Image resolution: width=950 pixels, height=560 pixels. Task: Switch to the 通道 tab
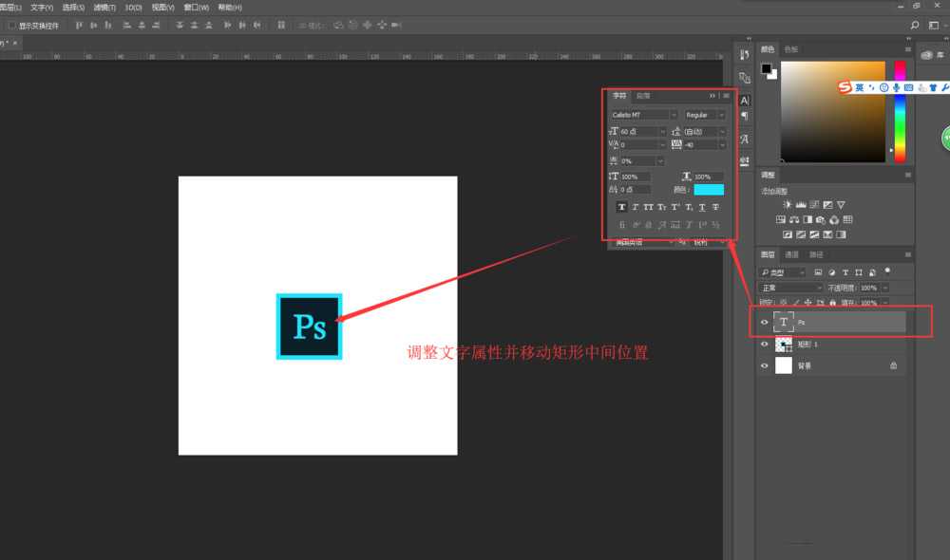(791, 254)
